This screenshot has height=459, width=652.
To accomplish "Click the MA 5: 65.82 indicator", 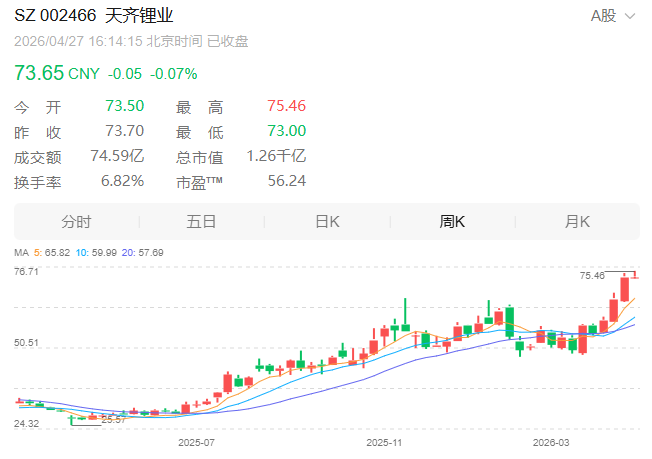I will pyautogui.click(x=52, y=253).
